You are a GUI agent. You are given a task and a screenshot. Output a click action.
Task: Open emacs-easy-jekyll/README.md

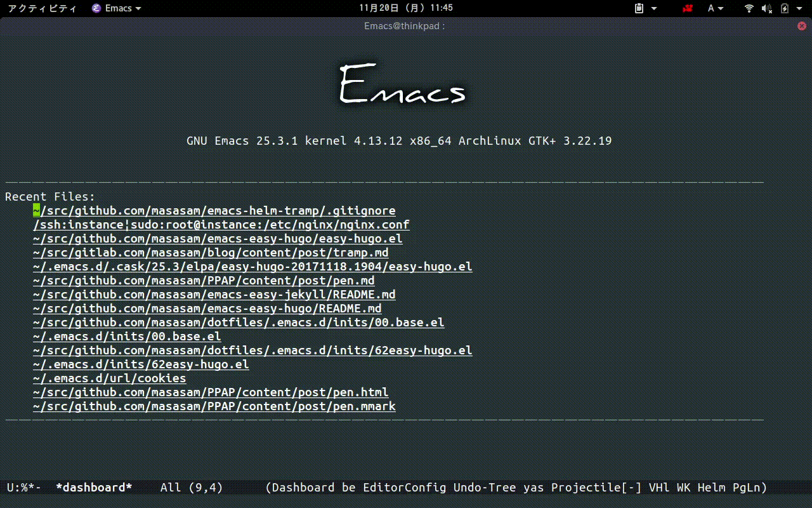tap(214, 295)
